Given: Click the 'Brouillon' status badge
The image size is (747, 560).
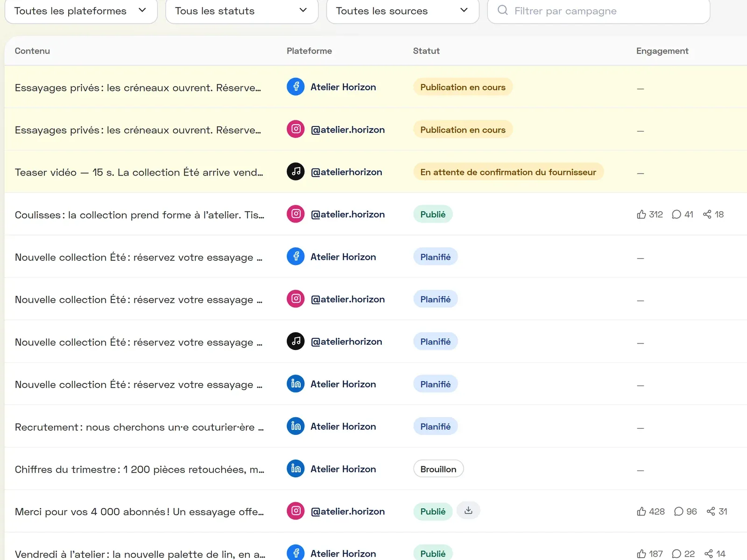Looking at the screenshot, I should tap(438, 469).
